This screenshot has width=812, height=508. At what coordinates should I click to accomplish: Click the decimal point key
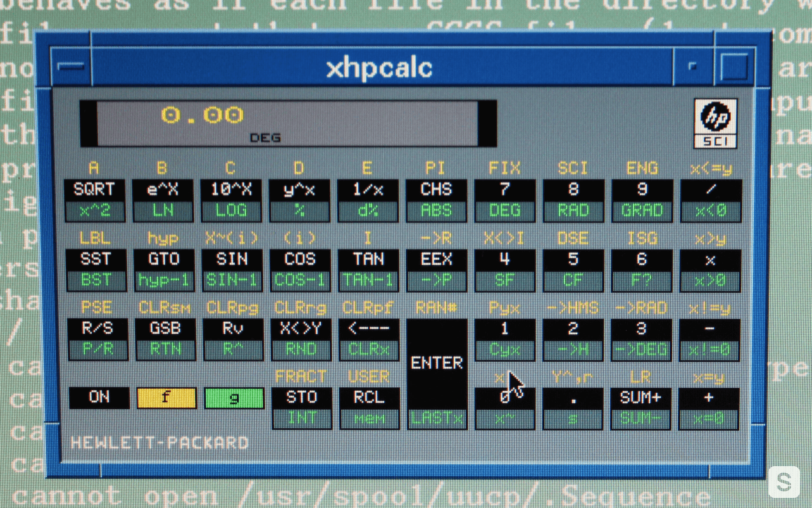pos(573,409)
